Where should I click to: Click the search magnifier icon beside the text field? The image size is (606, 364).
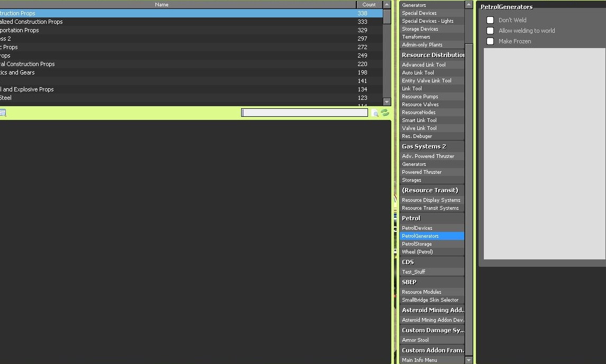375,113
